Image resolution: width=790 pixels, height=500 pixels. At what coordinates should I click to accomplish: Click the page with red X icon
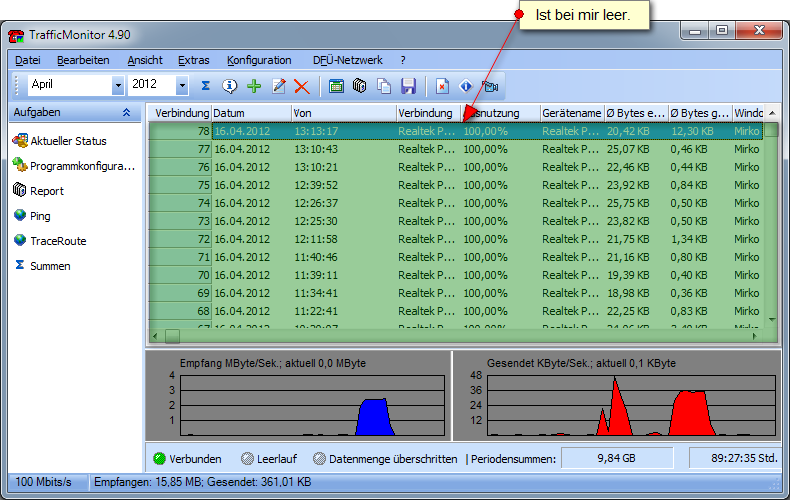click(442, 86)
